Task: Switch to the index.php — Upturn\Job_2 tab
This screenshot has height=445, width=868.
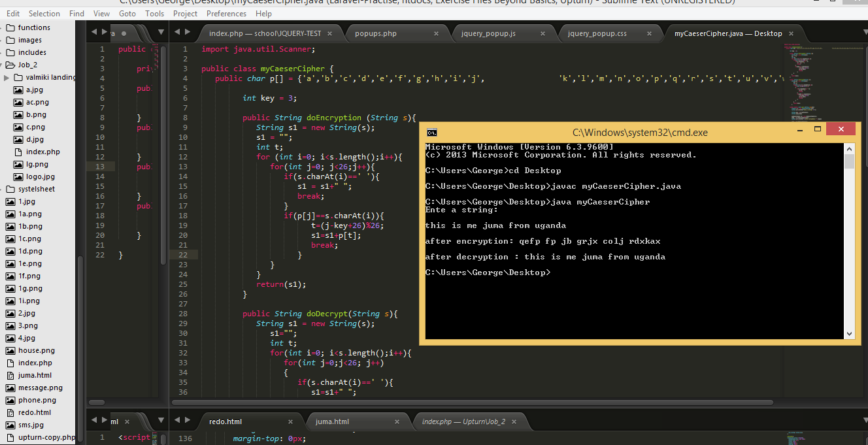Action: pos(463,421)
